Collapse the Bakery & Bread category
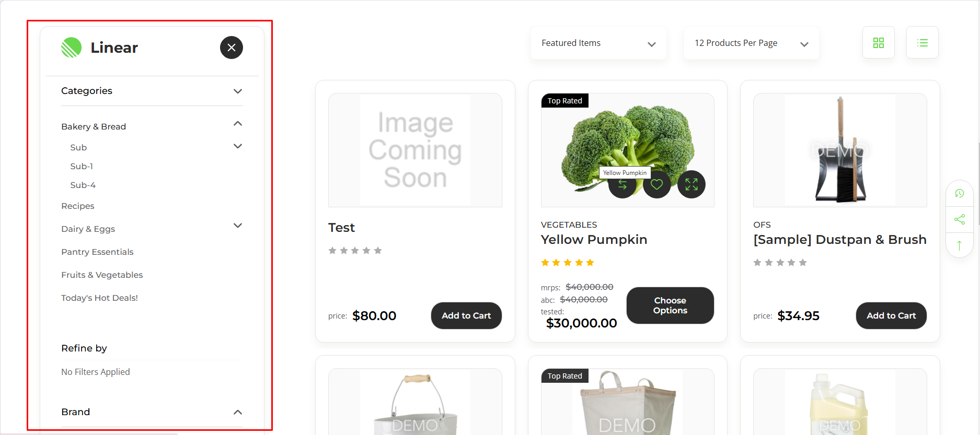Image resolution: width=980 pixels, height=435 pixels. coord(238,124)
